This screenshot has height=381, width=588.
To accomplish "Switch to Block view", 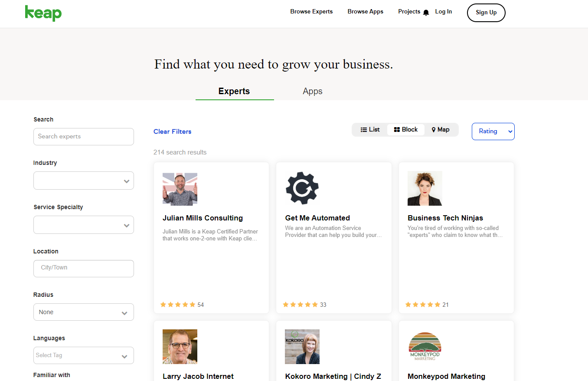I will click(405, 129).
